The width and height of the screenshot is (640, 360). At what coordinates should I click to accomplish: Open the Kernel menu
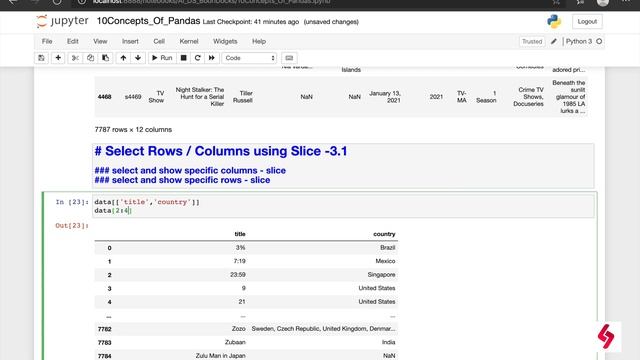[189, 41]
